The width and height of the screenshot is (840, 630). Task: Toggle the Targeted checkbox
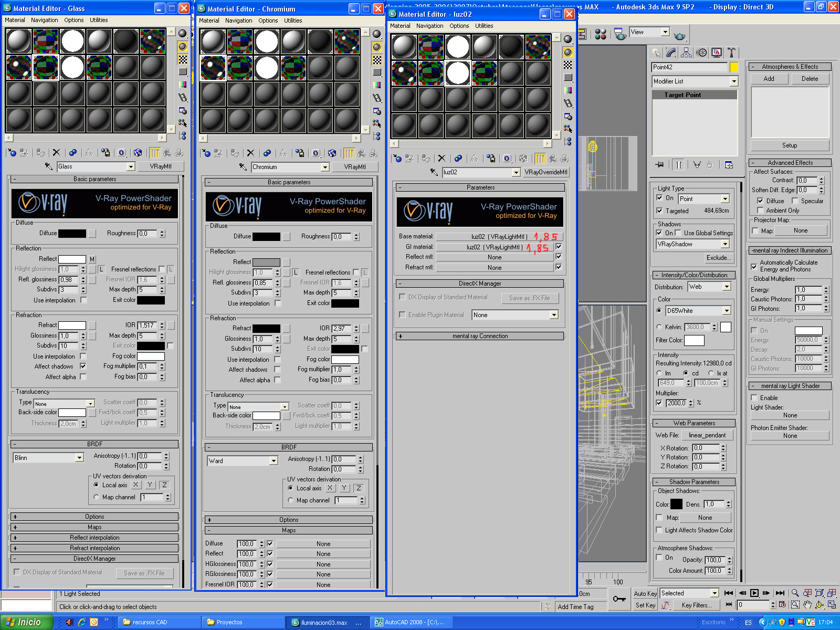click(659, 211)
